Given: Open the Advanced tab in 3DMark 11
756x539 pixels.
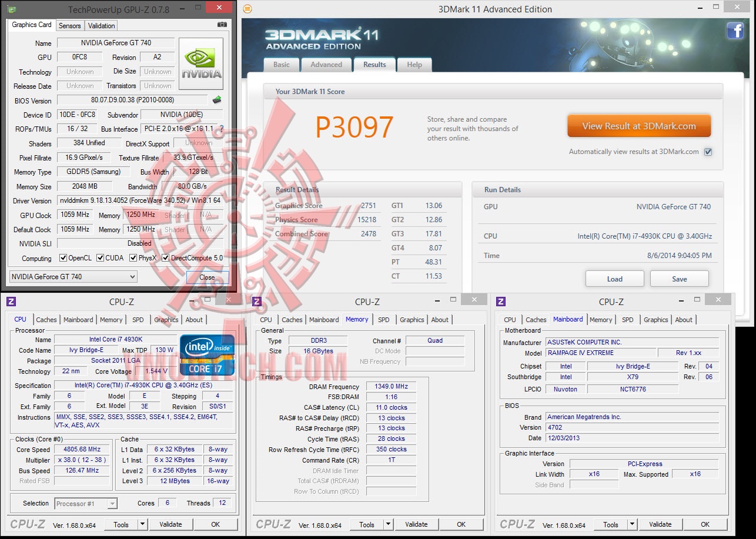Looking at the screenshot, I should pyautogui.click(x=326, y=65).
